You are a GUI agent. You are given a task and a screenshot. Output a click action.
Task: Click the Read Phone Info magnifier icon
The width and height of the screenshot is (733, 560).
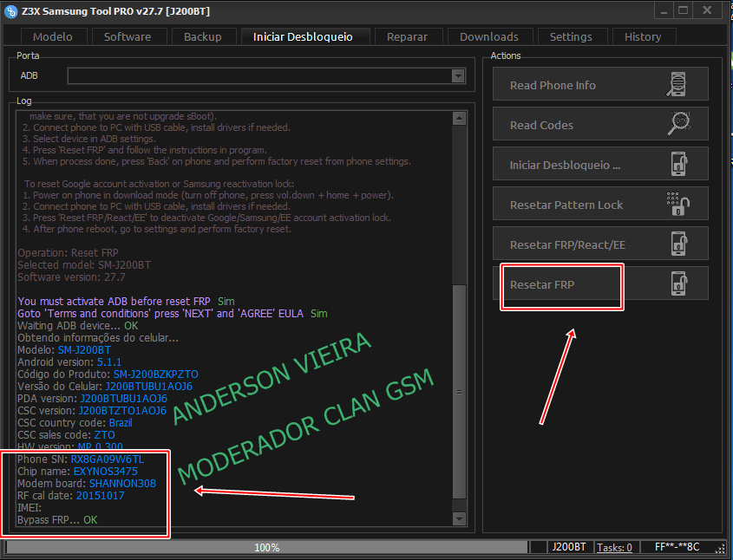tap(677, 84)
